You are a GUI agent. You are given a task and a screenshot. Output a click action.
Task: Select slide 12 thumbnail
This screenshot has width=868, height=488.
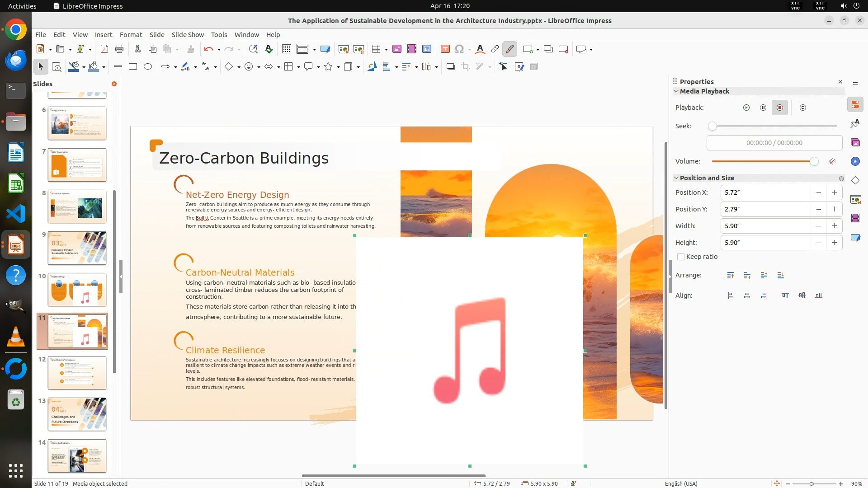(x=77, y=373)
